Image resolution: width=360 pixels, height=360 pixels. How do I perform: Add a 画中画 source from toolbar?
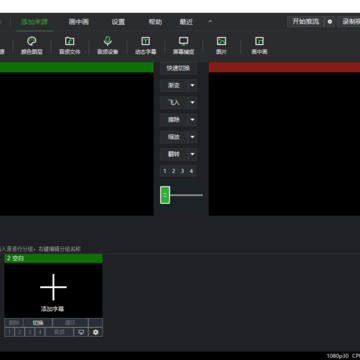(x=259, y=45)
